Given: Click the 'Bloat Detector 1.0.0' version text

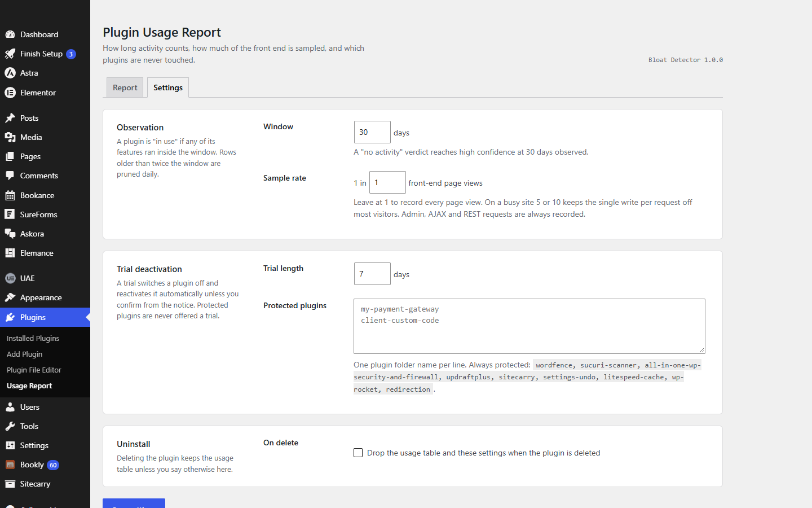Looking at the screenshot, I should 686,60.
